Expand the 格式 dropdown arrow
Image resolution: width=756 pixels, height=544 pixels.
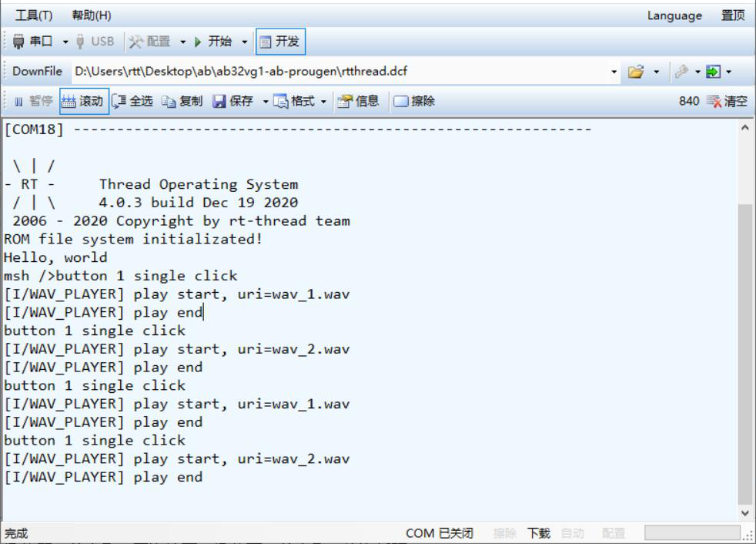(323, 102)
